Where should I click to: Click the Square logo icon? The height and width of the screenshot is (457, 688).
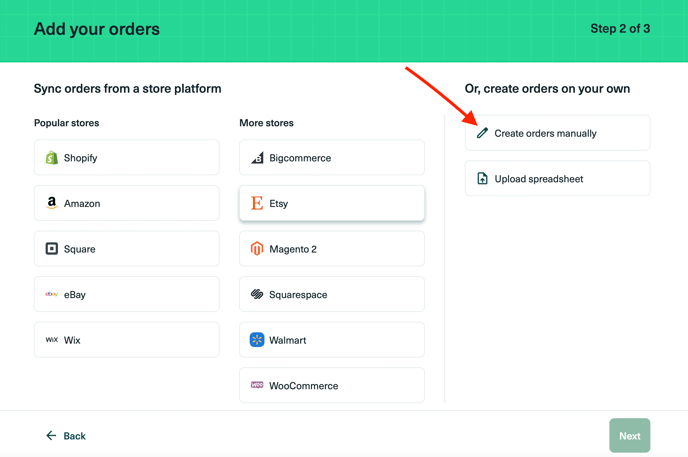coord(52,249)
